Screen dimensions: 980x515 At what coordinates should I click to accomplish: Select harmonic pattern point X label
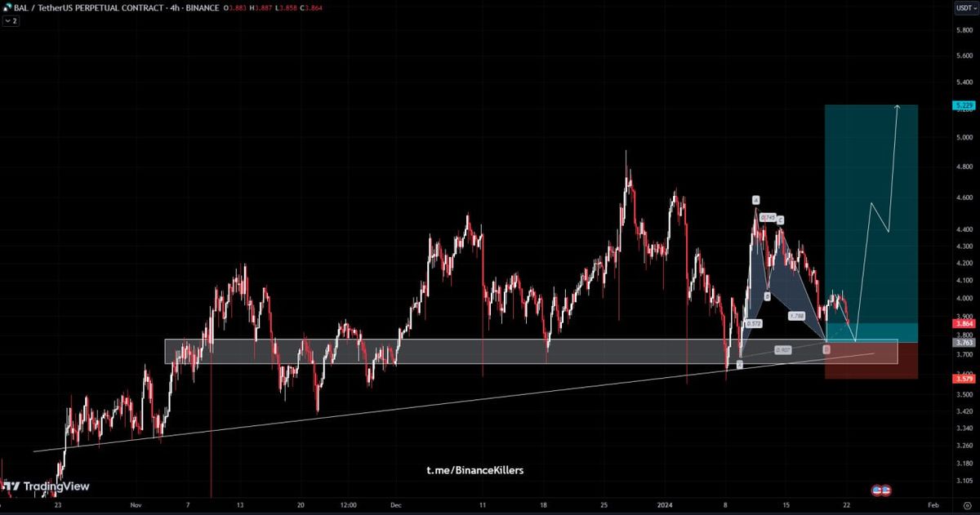click(740, 364)
